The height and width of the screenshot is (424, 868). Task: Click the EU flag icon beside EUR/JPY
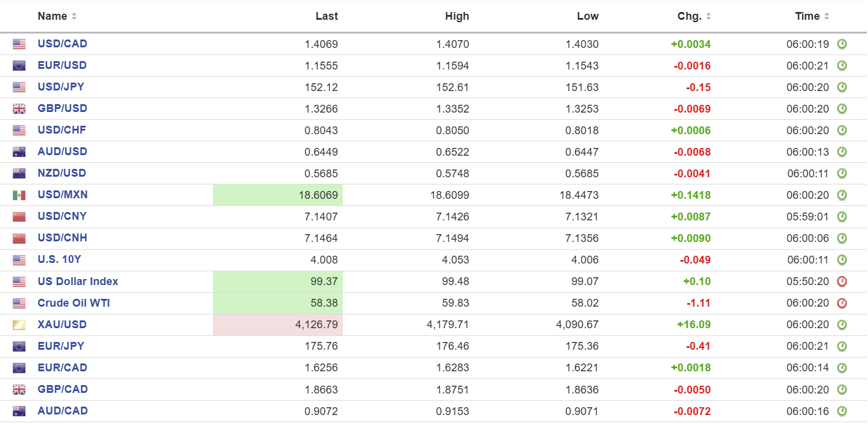[x=19, y=346]
